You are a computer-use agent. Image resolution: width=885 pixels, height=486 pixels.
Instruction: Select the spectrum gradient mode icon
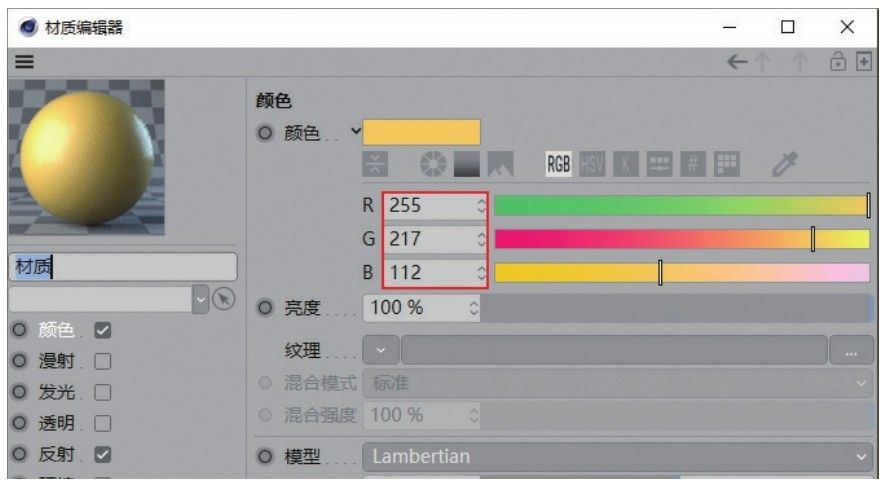point(467,164)
